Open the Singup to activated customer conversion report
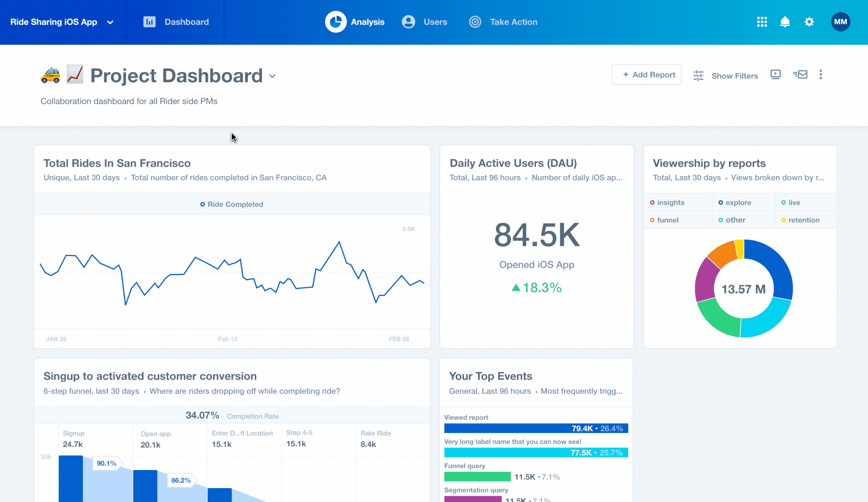Screen dimensions: 868x502 (150, 376)
